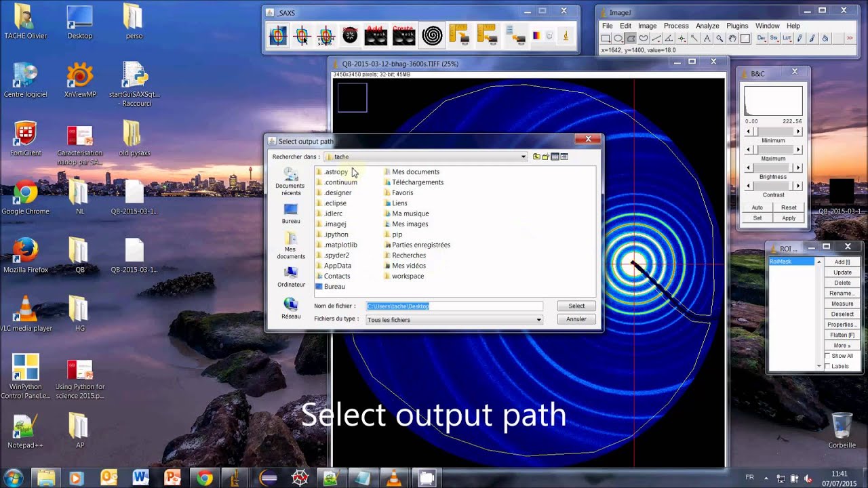Select the Téléchargements folder
The height and width of the screenshot is (488, 868).
414,182
